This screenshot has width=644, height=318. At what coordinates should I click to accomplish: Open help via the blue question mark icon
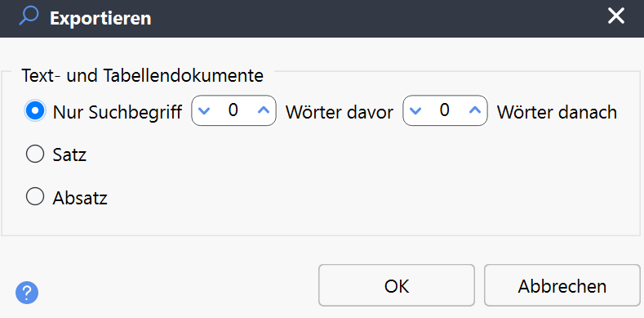[27, 293]
